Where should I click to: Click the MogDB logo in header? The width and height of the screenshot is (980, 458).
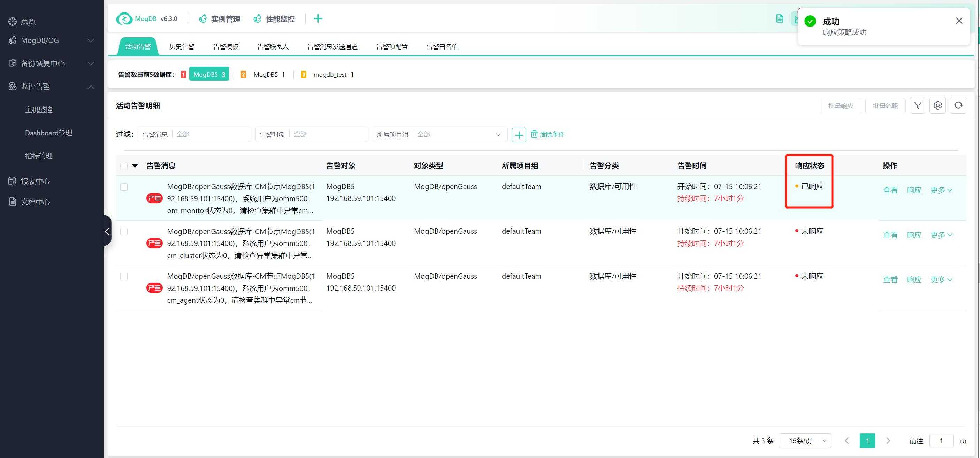click(124, 18)
